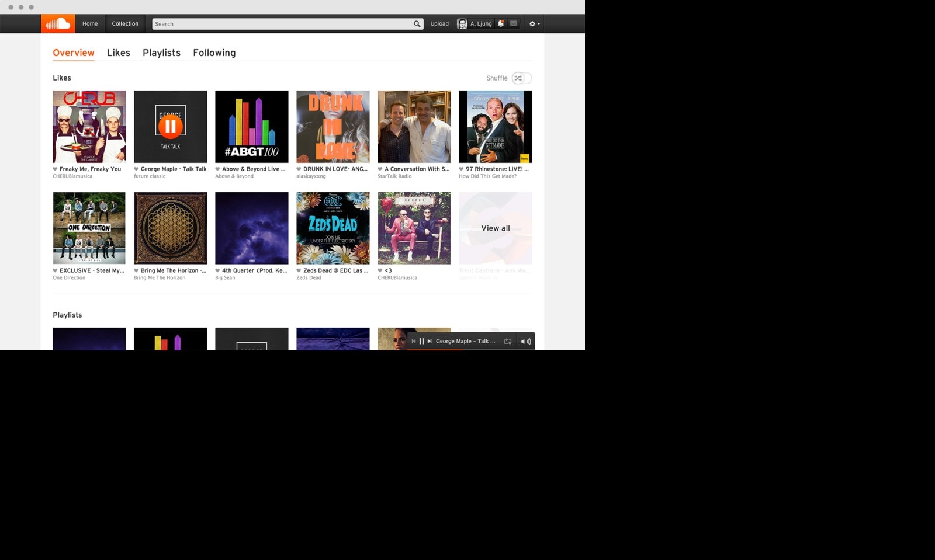This screenshot has height=560, width=935.
Task: Unlike Zeds Dead @ EDC heart
Action: [x=299, y=271]
